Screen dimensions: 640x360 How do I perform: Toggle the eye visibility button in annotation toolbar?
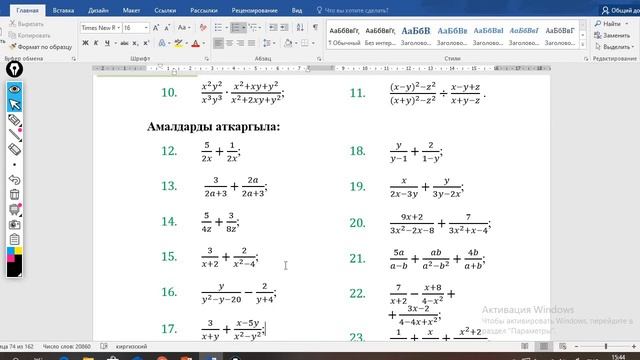pyautogui.click(x=14, y=89)
